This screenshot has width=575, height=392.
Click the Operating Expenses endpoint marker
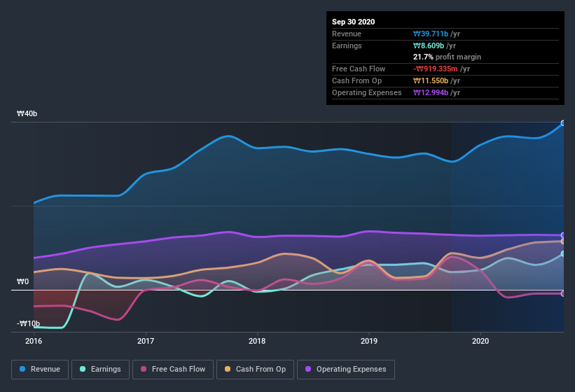[x=563, y=235]
